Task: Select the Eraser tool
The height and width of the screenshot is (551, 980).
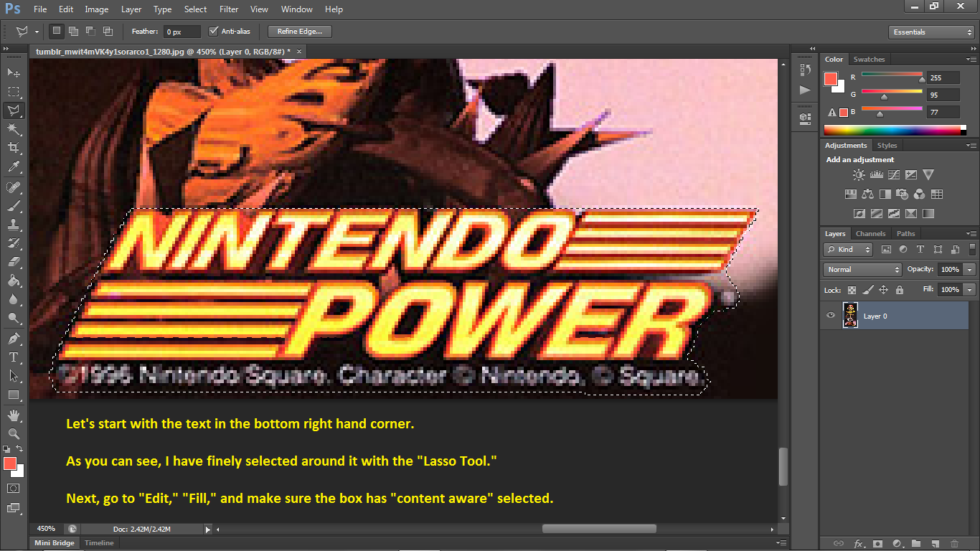Action: coord(14,262)
